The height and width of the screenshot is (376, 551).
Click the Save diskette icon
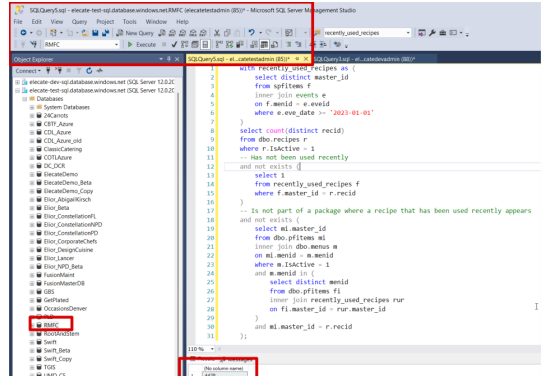(95, 33)
